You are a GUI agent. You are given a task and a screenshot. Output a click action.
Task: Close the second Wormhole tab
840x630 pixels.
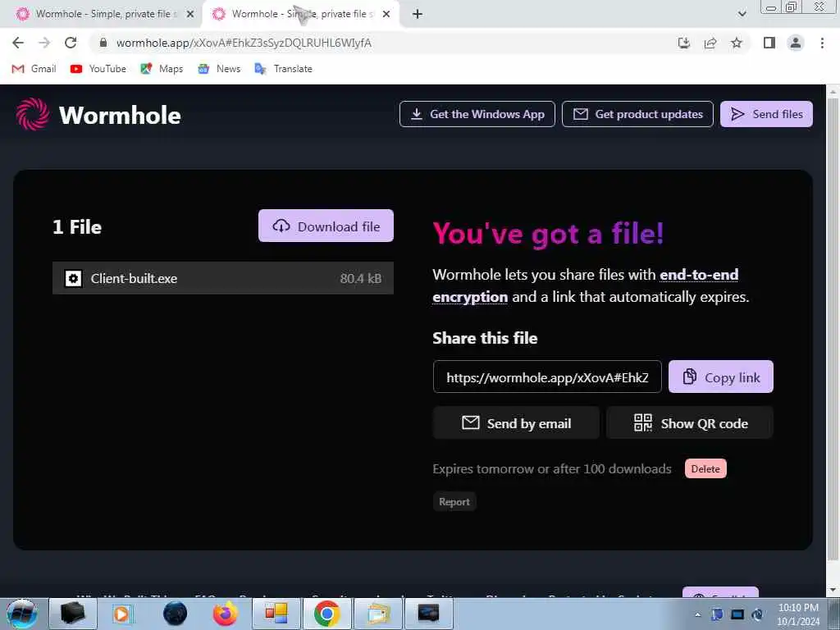pos(386,14)
